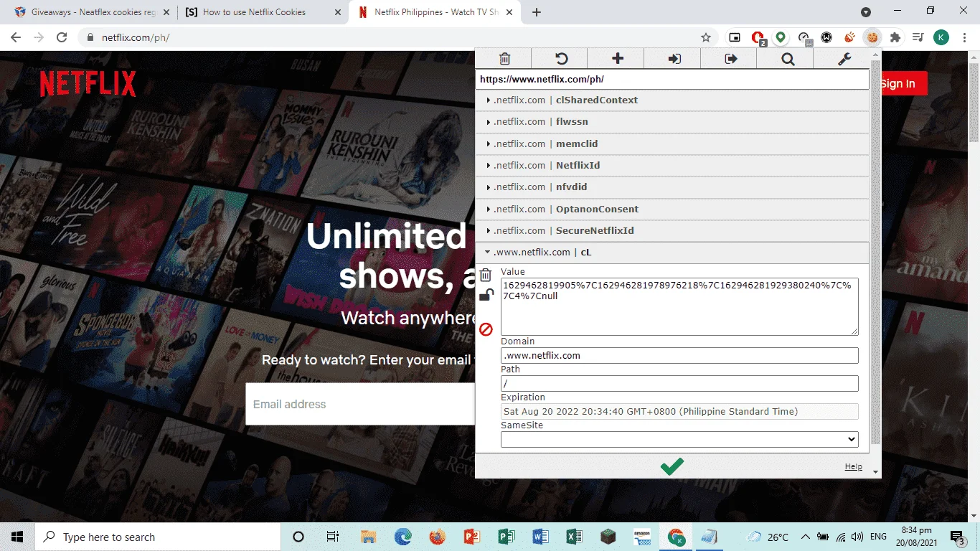Open the import cookies icon
This screenshot has width=980, height=551.
[x=674, y=59]
